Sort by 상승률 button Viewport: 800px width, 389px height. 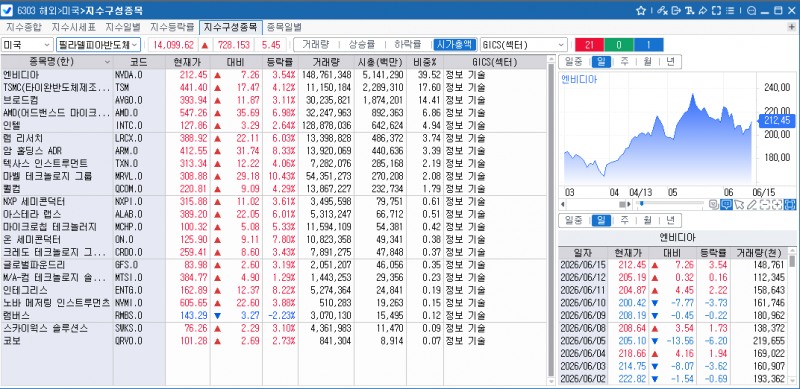click(361, 45)
